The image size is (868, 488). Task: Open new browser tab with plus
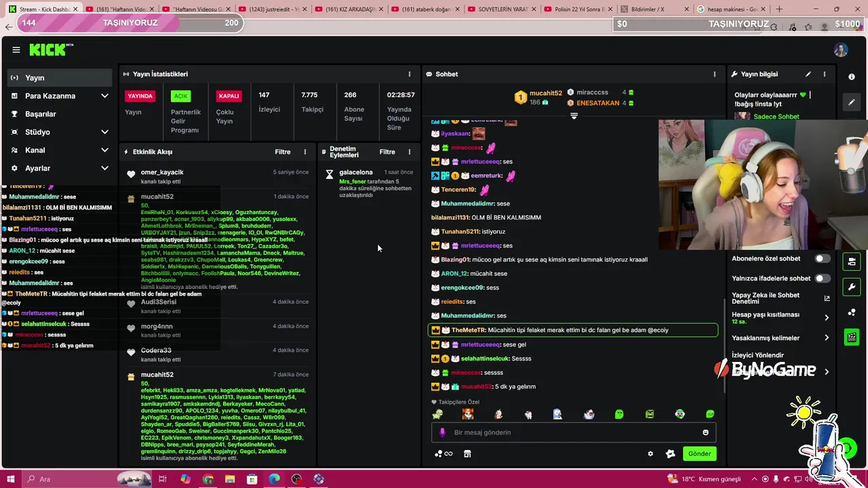point(778,9)
